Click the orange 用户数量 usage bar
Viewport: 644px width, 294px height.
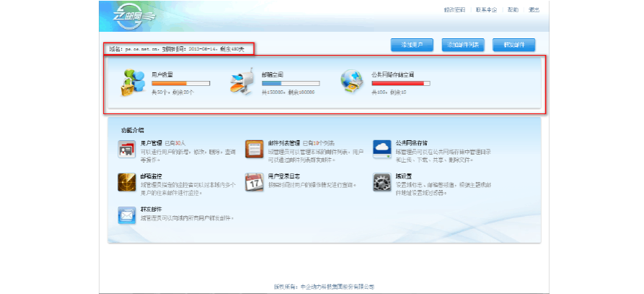click(180, 84)
